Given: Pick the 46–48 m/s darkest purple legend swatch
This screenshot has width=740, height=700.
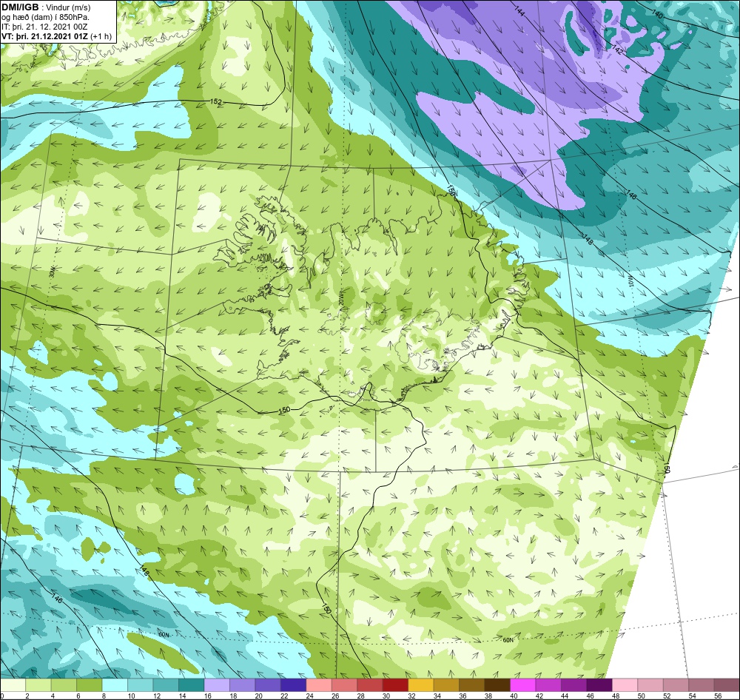Looking at the screenshot, I should (599, 685).
